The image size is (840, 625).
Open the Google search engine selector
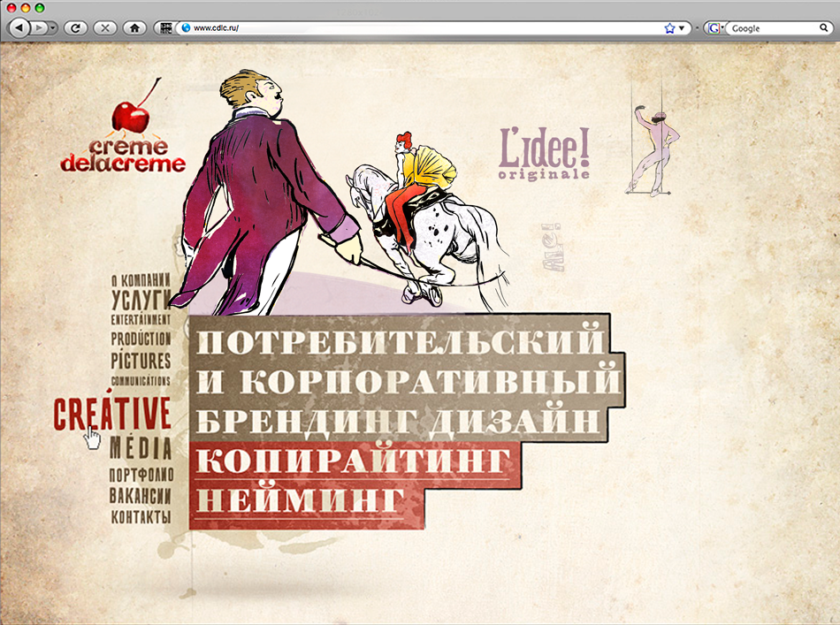pyautogui.click(x=715, y=28)
